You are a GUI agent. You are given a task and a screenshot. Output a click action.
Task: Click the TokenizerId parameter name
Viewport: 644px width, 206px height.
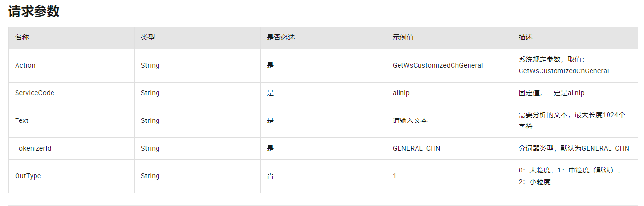[33, 148]
